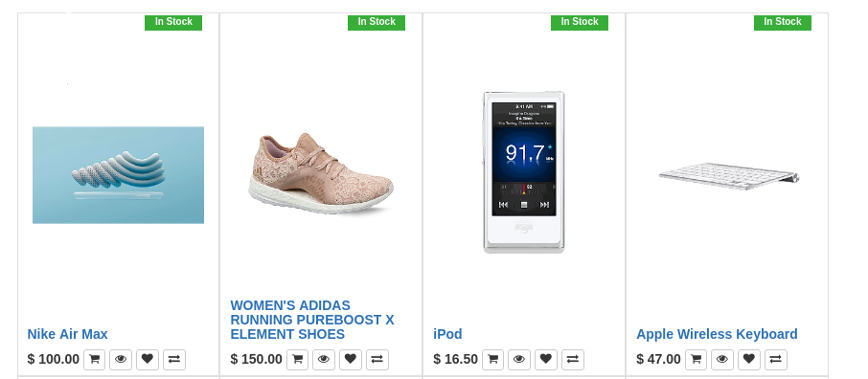Quick view Adidas Pureboost shoes
This screenshot has height=379, width=868.
click(x=324, y=360)
